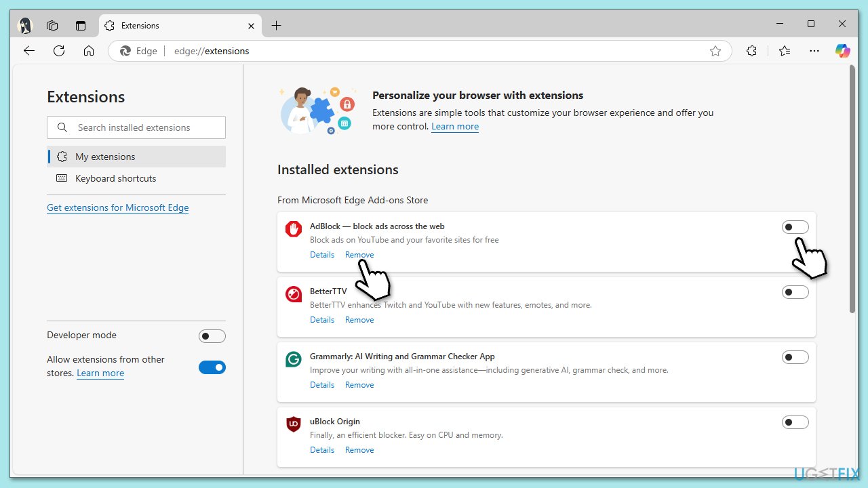Open the profile avatar menu
The height and width of the screenshot is (488, 868).
[x=25, y=26]
